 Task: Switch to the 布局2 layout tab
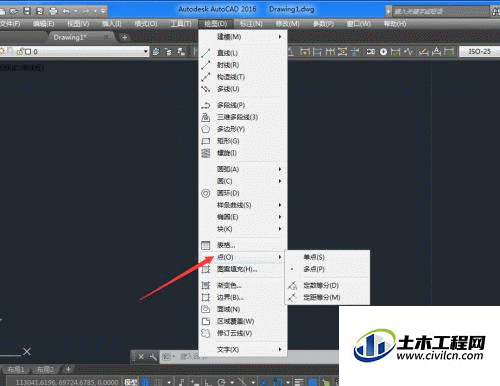click(45, 369)
